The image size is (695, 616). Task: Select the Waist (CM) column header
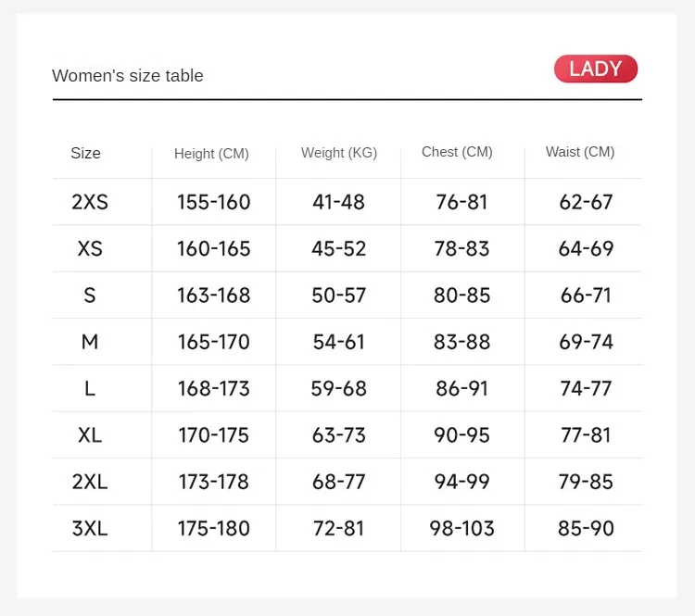580,152
